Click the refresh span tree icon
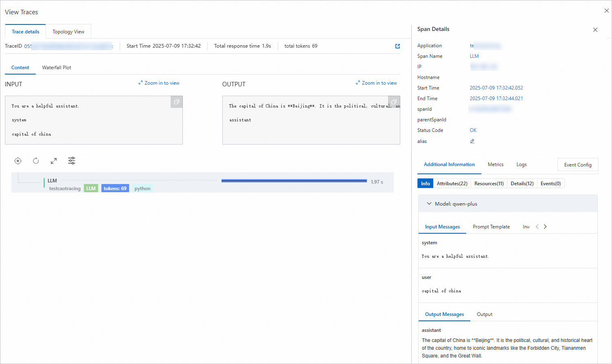This screenshot has width=612, height=364. [36, 161]
